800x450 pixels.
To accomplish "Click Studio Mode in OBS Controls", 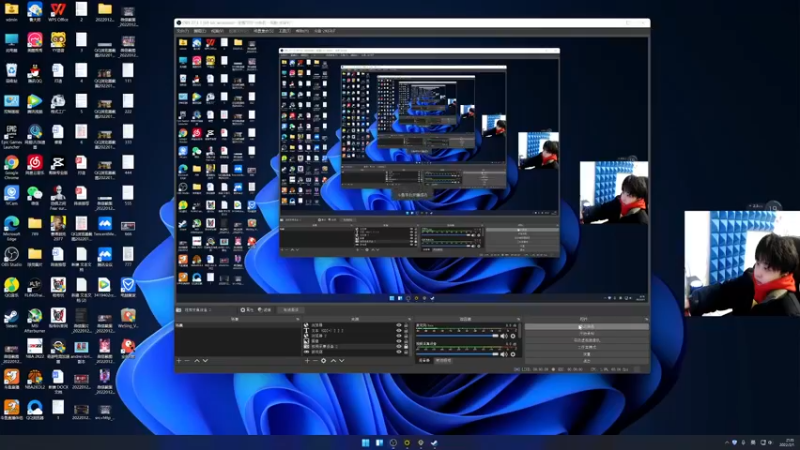I will coord(587,347).
